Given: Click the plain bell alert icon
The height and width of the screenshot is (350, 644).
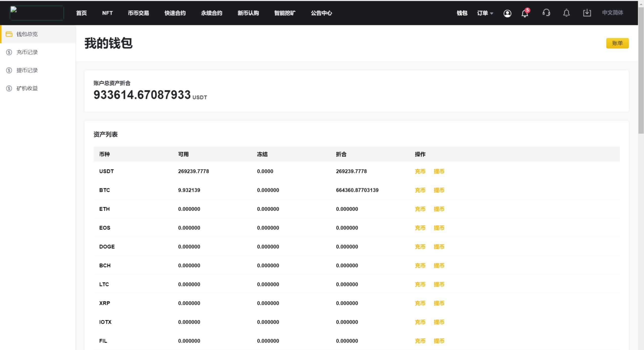Looking at the screenshot, I should (566, 13).
